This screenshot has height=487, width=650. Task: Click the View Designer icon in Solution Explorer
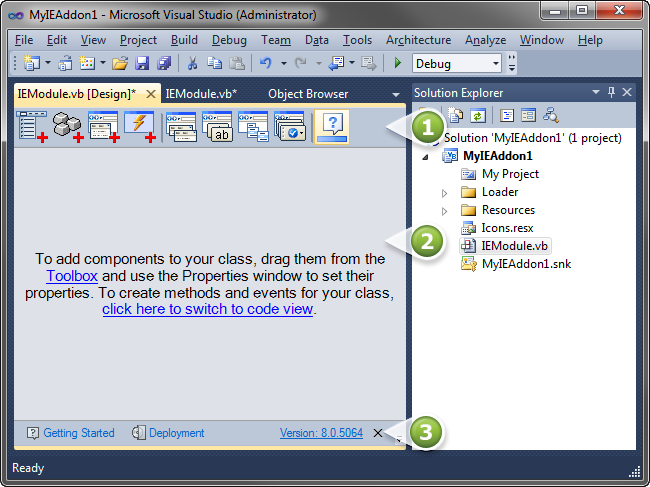[x=529, y=115]
